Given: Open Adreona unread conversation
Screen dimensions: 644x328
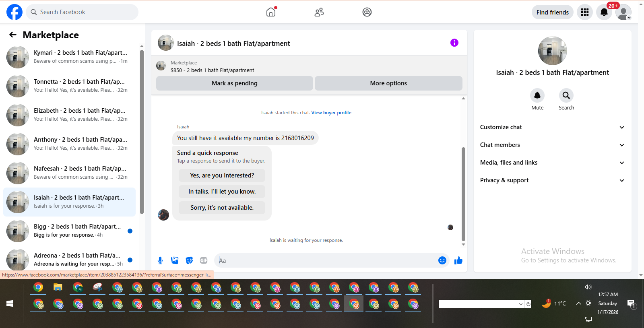Looking at the screenshot, I should pyautogui.click(x=69, y=258).
